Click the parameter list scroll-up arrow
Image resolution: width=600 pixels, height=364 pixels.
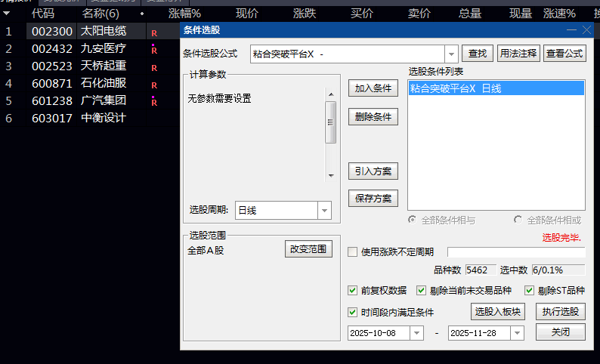[331, 94]
